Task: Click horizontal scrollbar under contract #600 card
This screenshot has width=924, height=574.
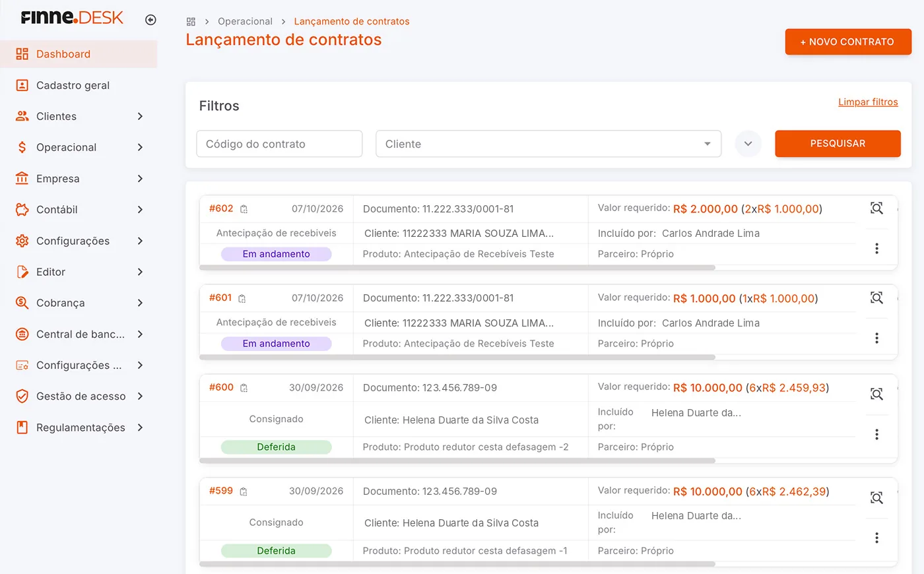Action: point(457,461)
